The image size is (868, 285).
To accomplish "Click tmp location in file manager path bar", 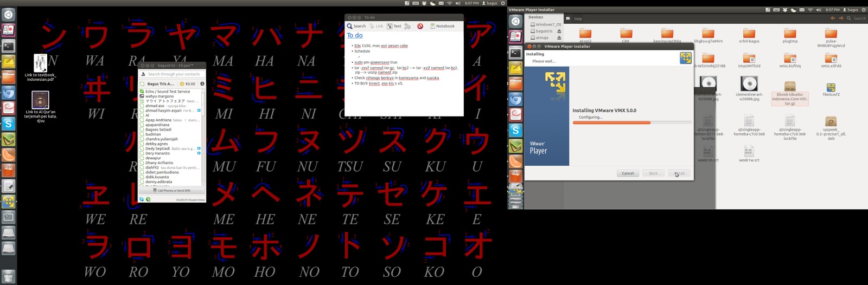I will [578, 18].
